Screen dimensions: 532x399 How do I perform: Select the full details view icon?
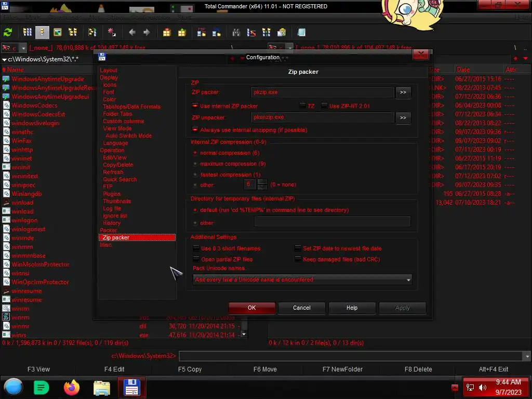[42, 33]
